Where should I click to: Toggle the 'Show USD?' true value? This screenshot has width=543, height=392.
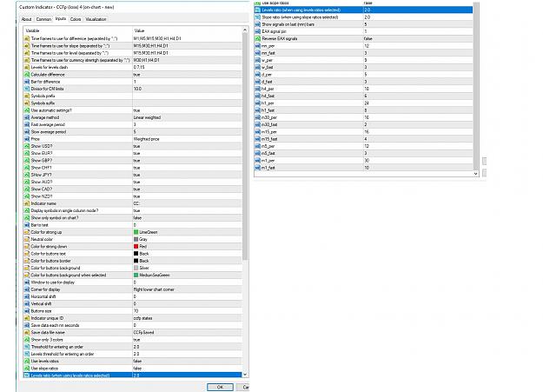pyautogui.click(x=187, y=146)
